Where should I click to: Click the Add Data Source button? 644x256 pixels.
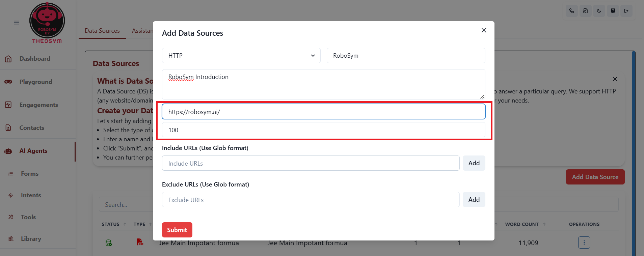click(595, 177)
